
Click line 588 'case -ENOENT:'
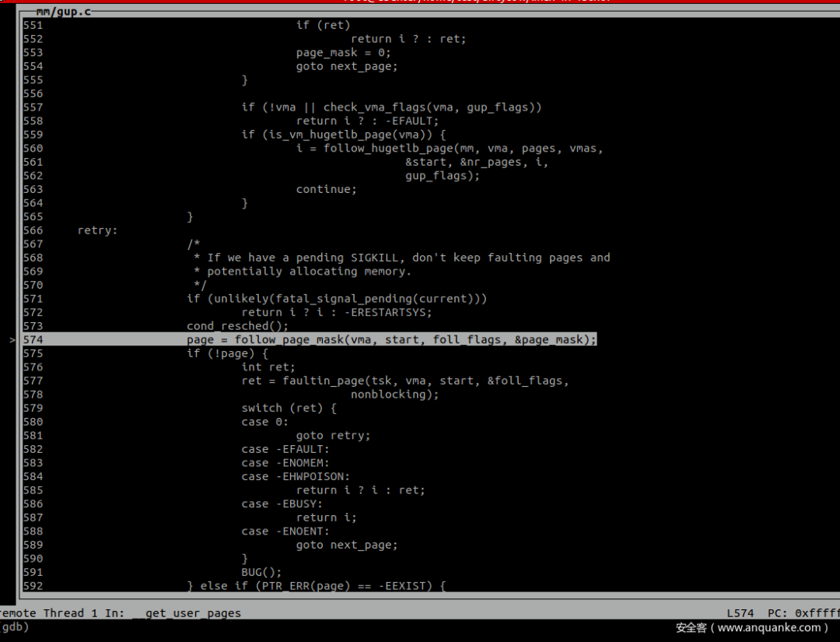pyautogui.click(x=285, y=531)
